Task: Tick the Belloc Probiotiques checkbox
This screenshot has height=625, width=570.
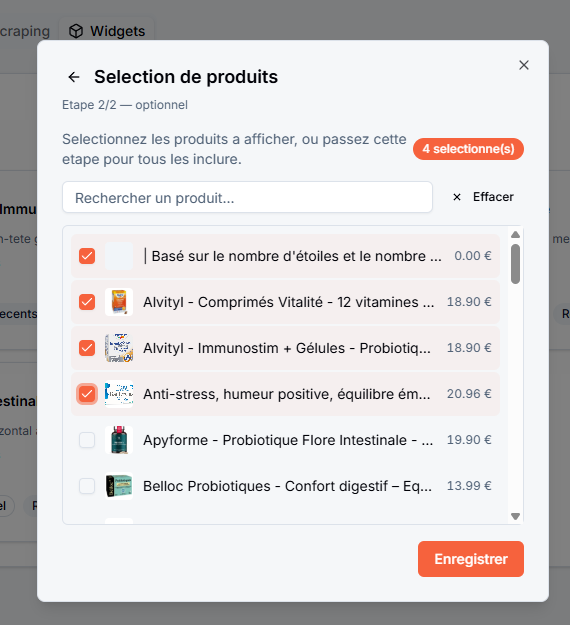Action: click(x=87, y=486)
